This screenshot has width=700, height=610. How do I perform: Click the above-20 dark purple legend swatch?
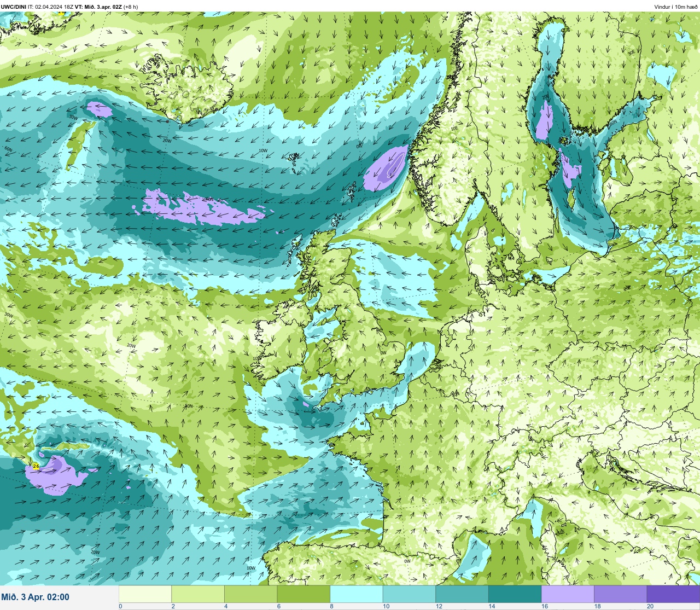(x=673, y=594)
